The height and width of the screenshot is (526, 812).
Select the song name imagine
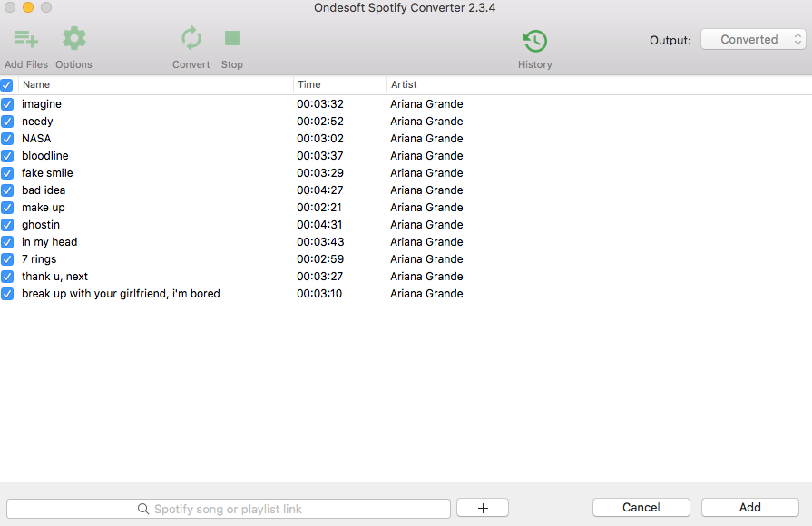(42, 104)
